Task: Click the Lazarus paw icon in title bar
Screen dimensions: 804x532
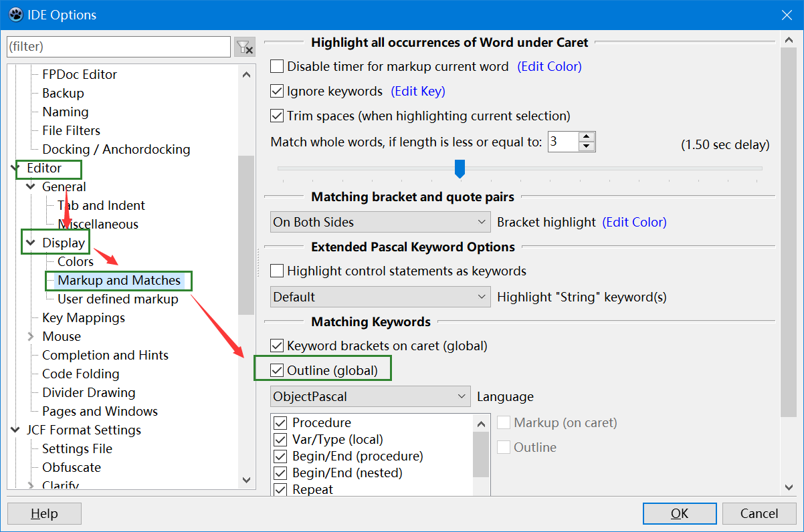Action: pyautogui.click(x=15, y=15)
